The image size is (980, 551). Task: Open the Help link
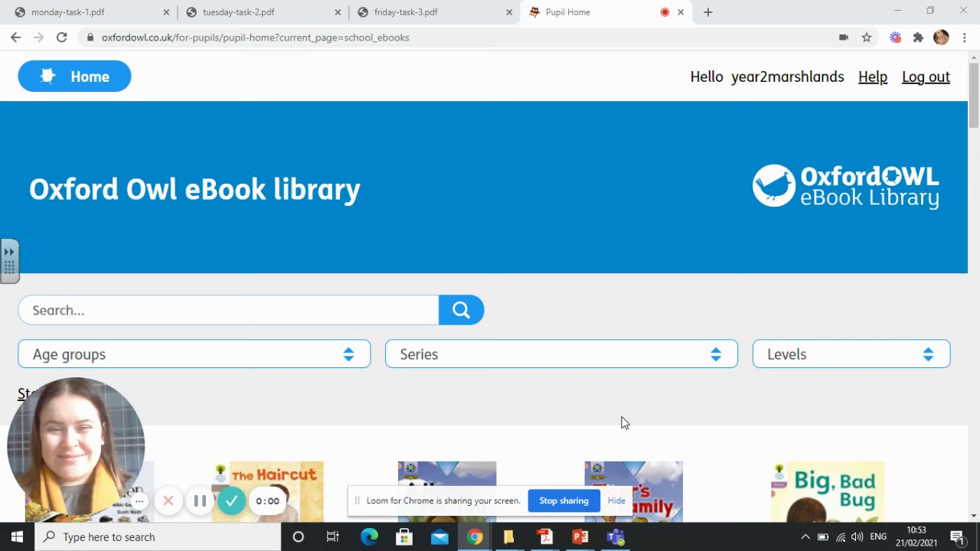tap(873, 77)
